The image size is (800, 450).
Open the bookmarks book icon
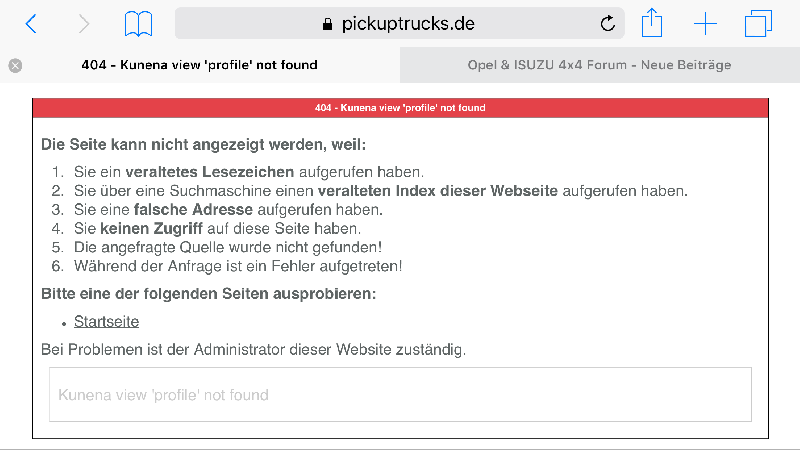click(x=138, y=24)
